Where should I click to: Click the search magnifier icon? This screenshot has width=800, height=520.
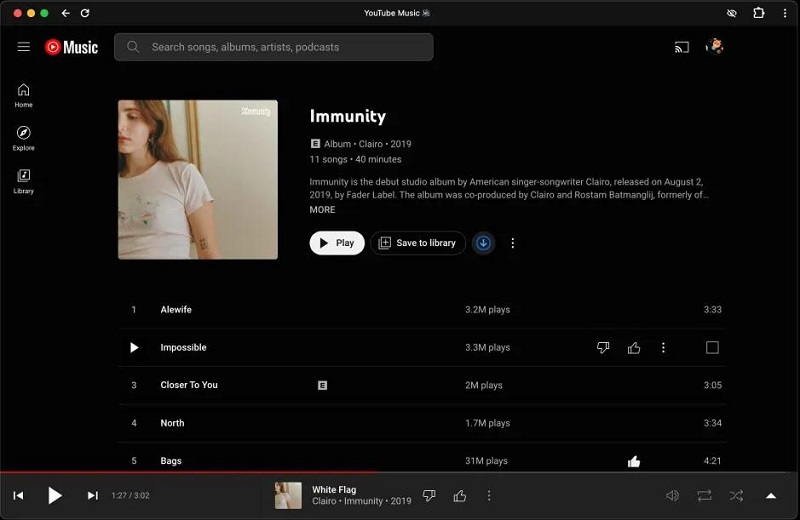(133, 47)
